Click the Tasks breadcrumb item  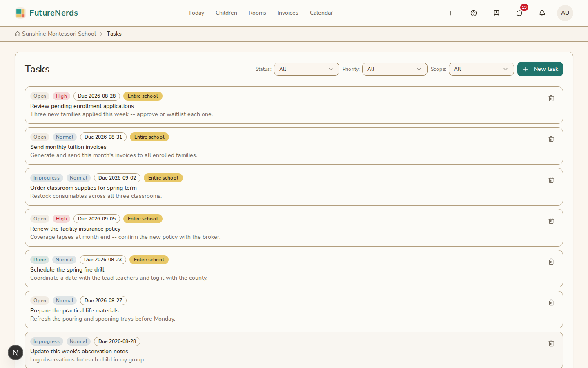coord(114,34)
